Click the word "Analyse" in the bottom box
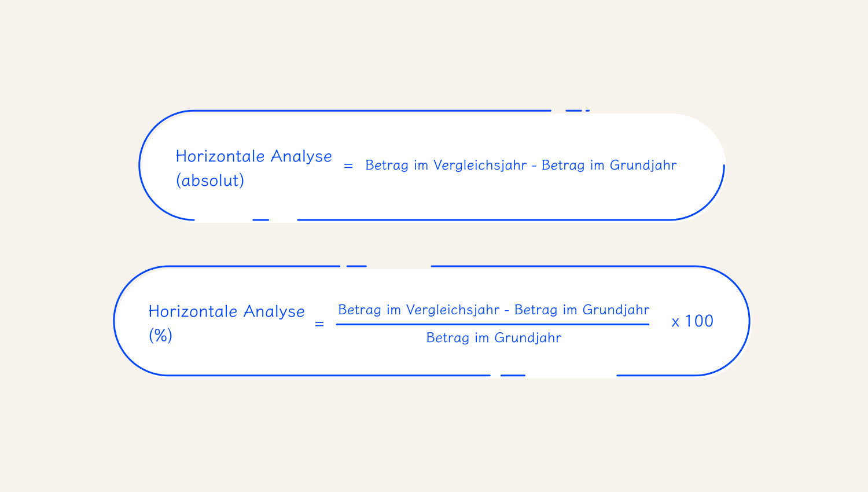 click(274, 312)
